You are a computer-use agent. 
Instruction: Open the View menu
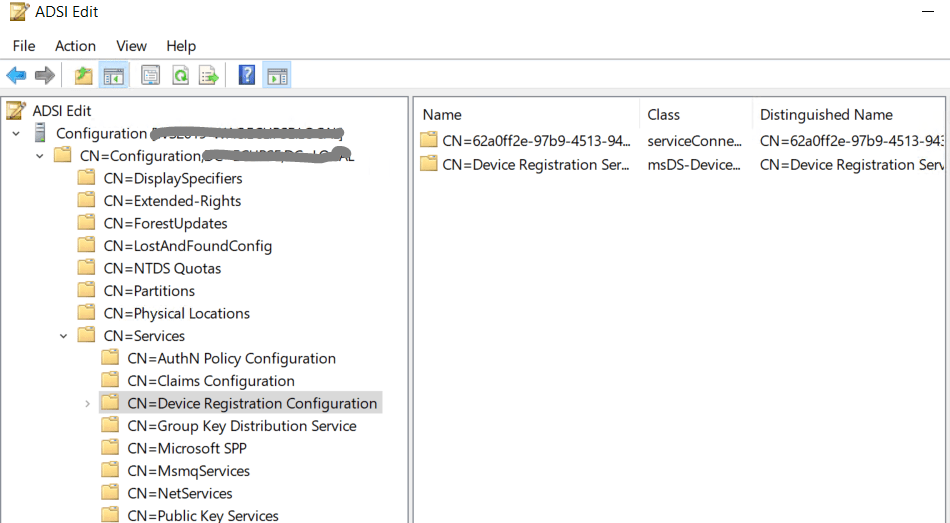click(131, 46)
